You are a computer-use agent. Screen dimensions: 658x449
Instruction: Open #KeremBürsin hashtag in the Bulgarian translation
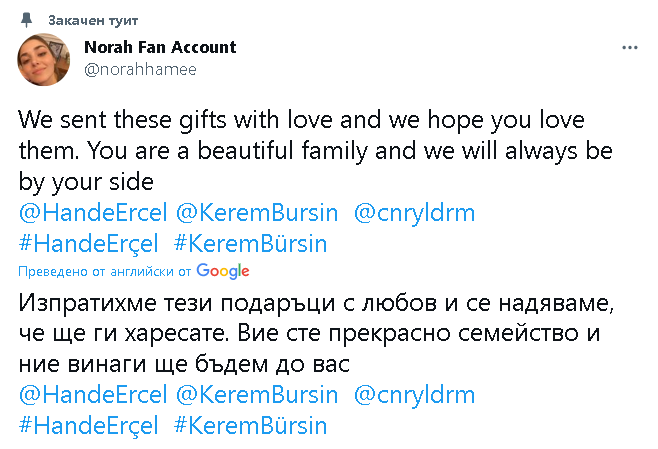coord(250,424)
